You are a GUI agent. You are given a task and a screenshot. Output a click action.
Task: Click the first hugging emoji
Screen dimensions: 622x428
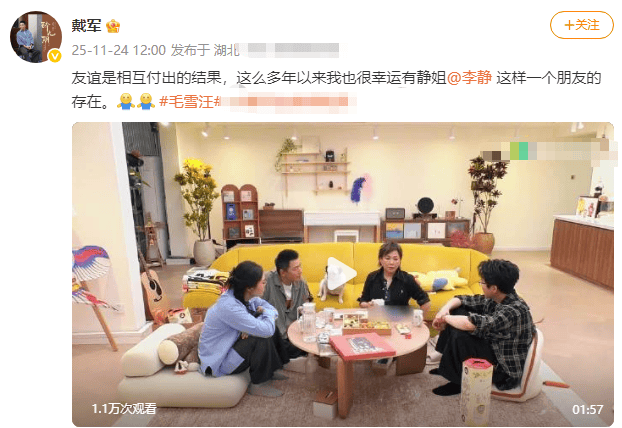click(x=125, y=102)
